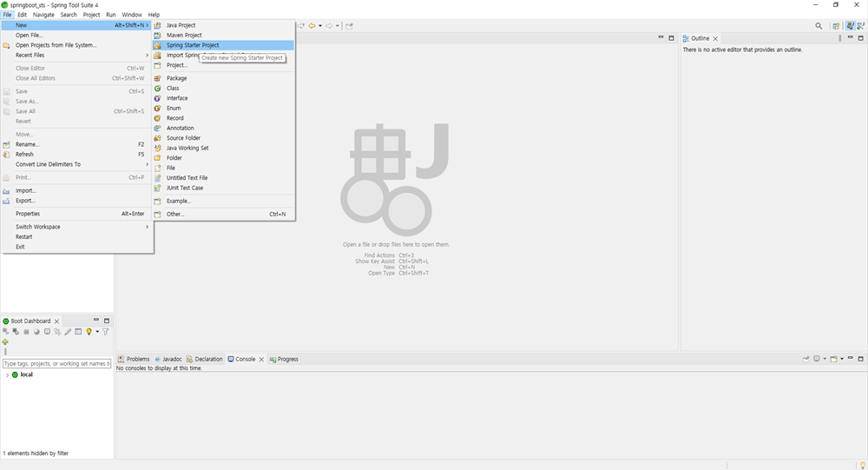
Task: Switch to the Problems tab
Action: point(134,359)
